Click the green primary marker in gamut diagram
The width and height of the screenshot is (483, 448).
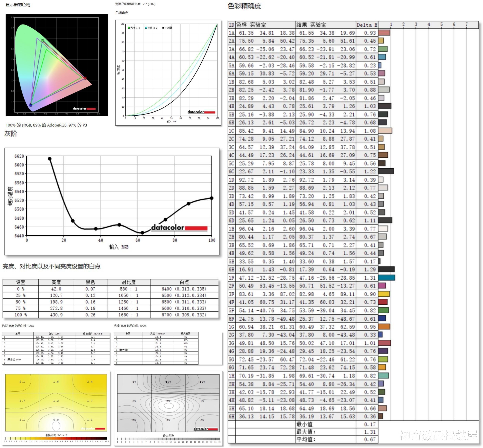coord(43,41)
